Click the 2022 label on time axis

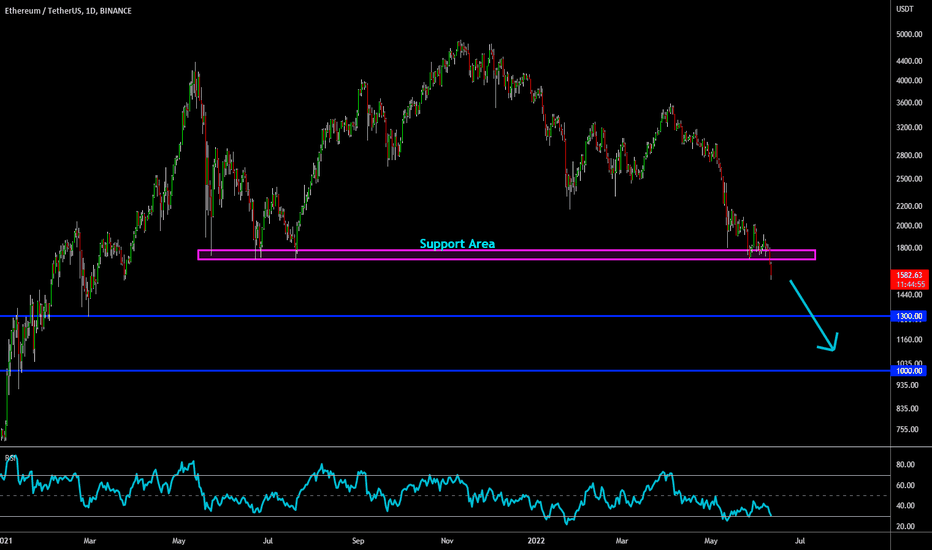(536, 541)
